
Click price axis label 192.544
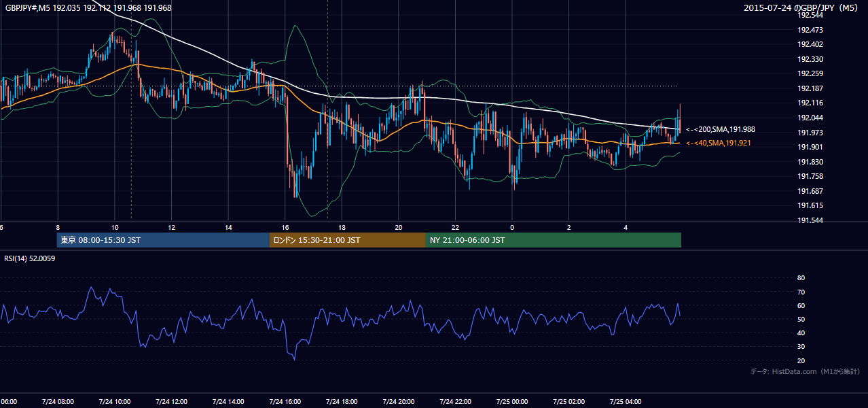coord(810,15)
